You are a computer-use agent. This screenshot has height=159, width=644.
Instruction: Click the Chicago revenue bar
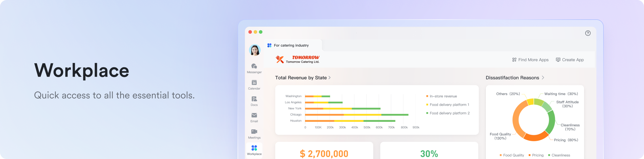point(356,115)
